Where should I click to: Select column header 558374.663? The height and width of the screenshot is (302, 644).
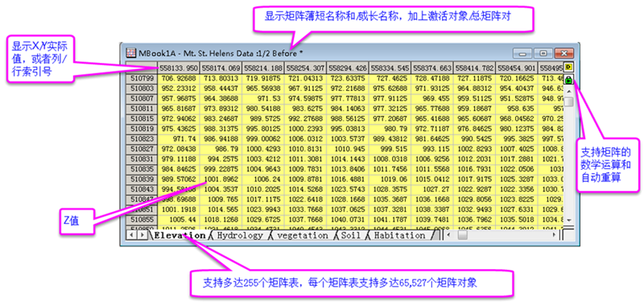click(x=432, y=68)
